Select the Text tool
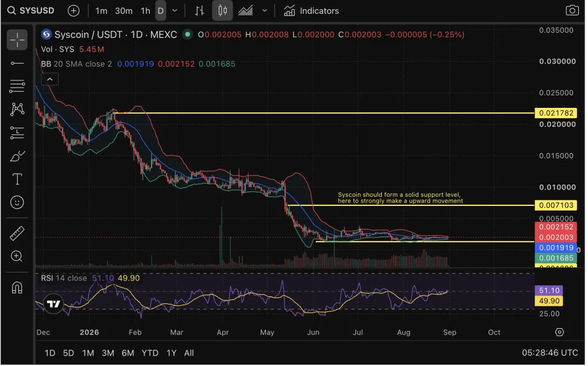 [x=17, y=179]
